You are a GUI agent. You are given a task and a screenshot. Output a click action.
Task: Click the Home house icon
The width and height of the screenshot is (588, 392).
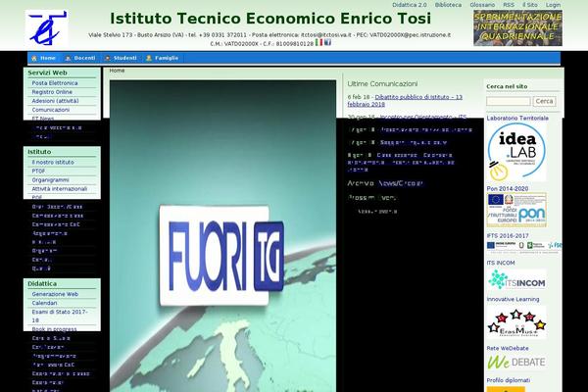(34, 58)
